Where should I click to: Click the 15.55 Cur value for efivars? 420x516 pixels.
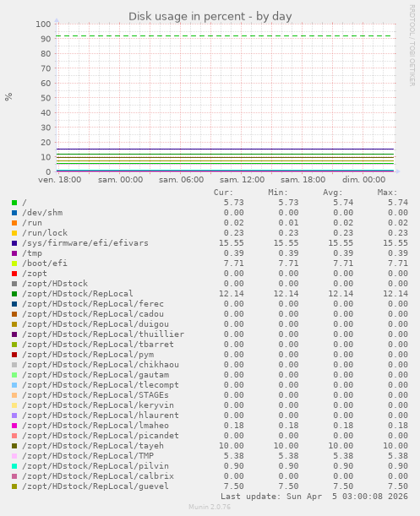(232, 243)
